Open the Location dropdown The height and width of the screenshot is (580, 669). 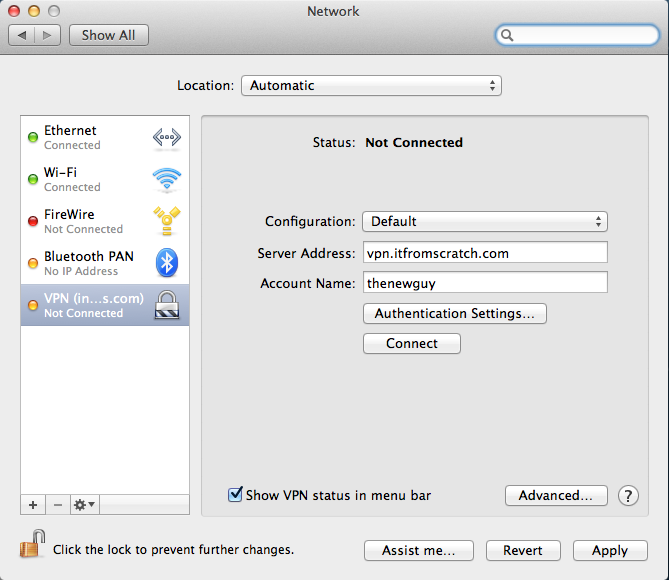(371, 85)
